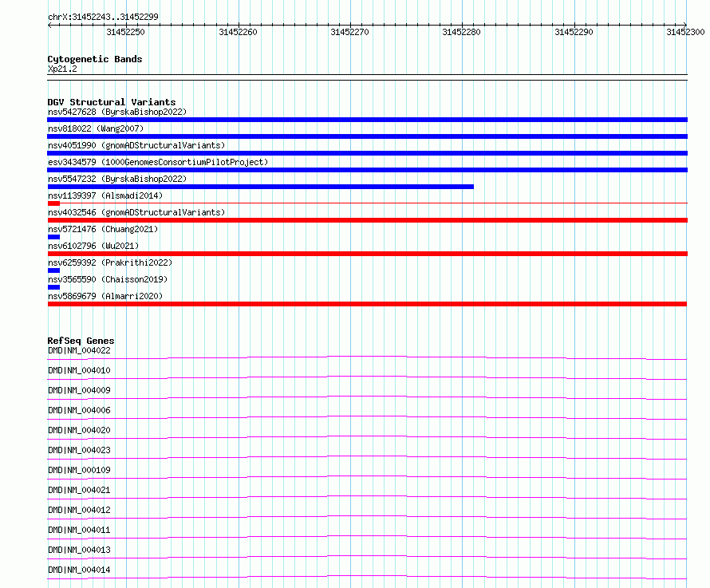Image resolution: width=710 pixels, height=588 pixels.
Task: Click the small blue block under nsv3565590
Action: tap(53, 287)
